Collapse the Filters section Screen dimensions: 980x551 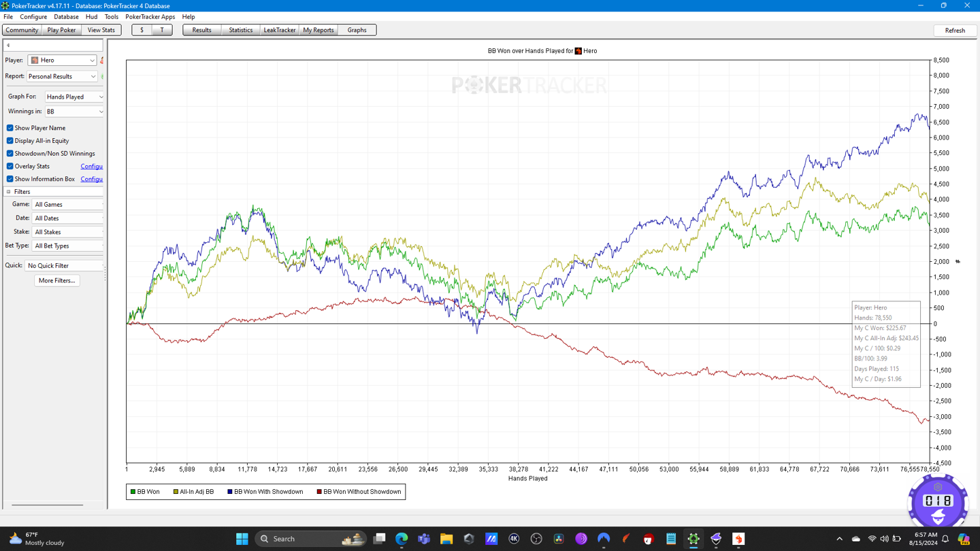tap(9, 192)
